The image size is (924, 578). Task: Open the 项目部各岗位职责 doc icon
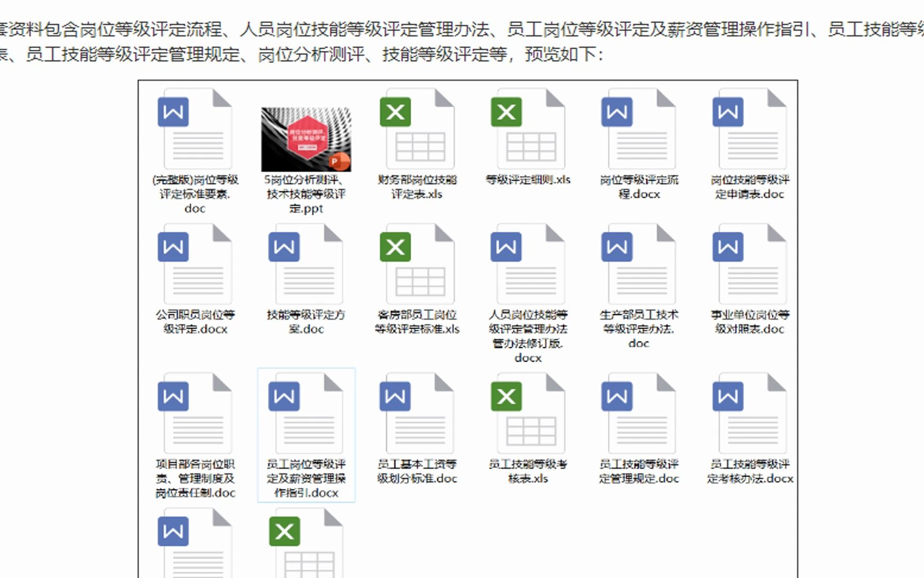(x=195, y=413)
